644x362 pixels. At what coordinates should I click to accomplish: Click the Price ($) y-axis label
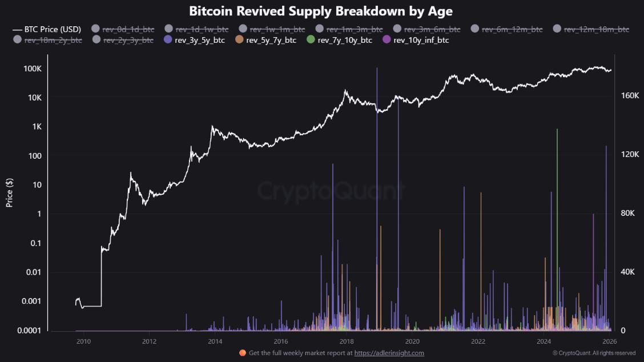click(9, 192)
